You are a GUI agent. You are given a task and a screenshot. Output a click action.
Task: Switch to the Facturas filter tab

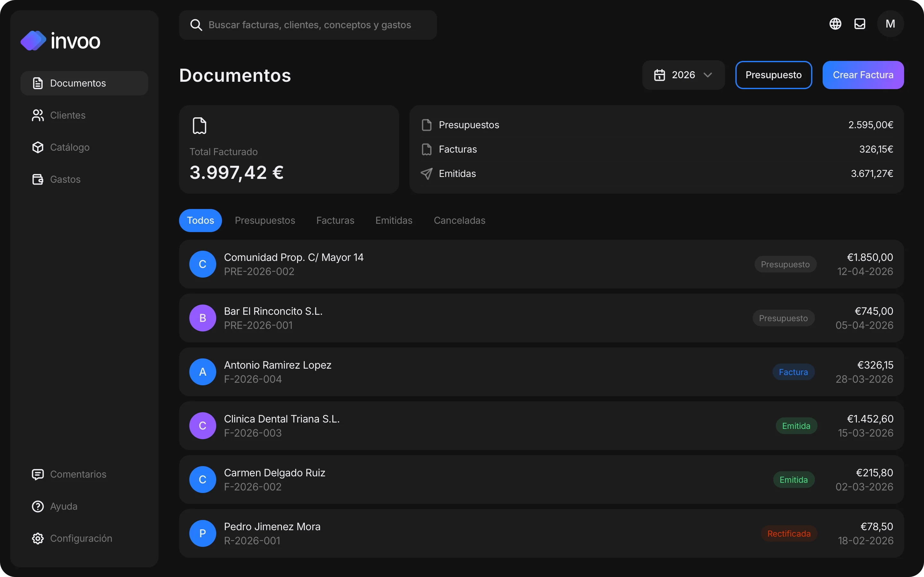[335, 220]
